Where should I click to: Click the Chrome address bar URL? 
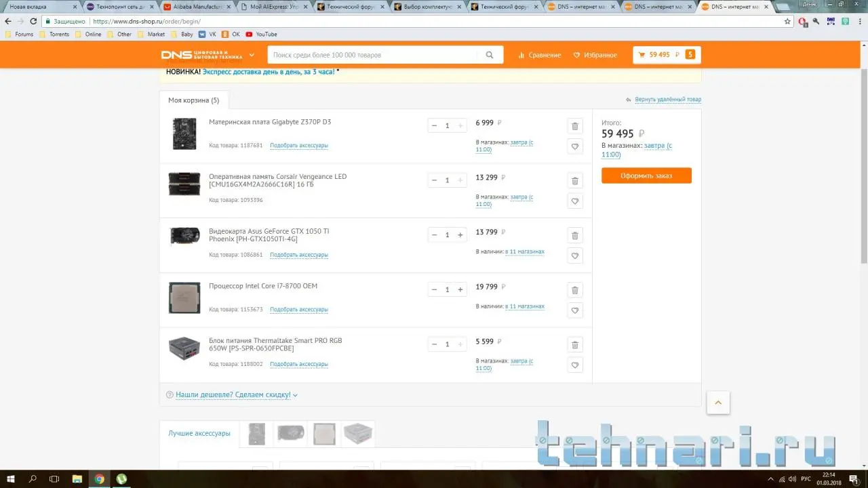click(x=147, y=21)
